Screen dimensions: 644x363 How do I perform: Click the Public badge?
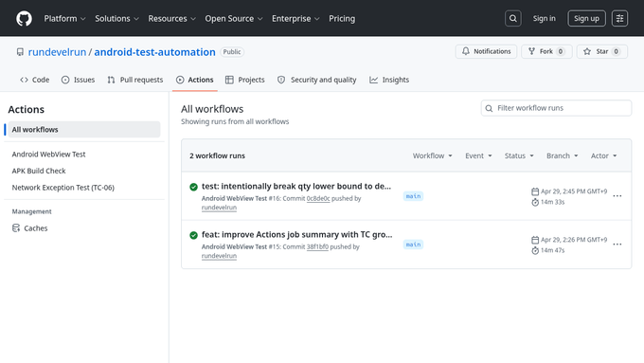pyautogui.click(x=232, y=52)
